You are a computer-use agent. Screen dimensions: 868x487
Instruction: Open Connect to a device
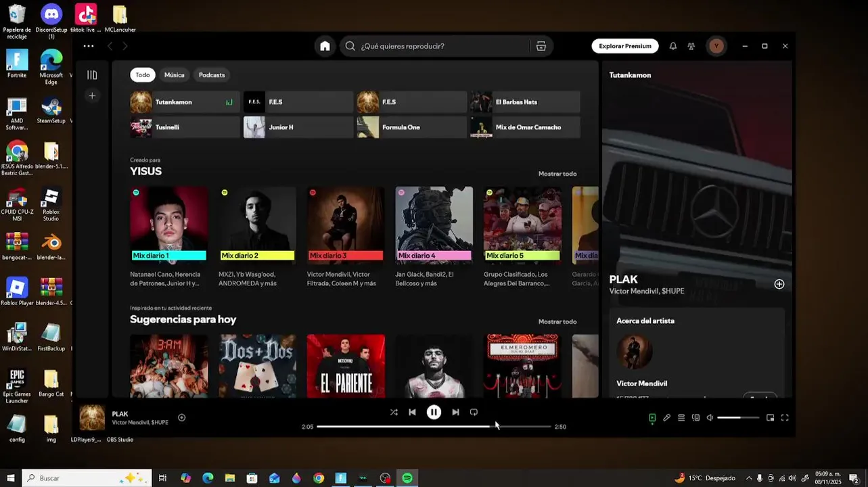tap(695, 418)
